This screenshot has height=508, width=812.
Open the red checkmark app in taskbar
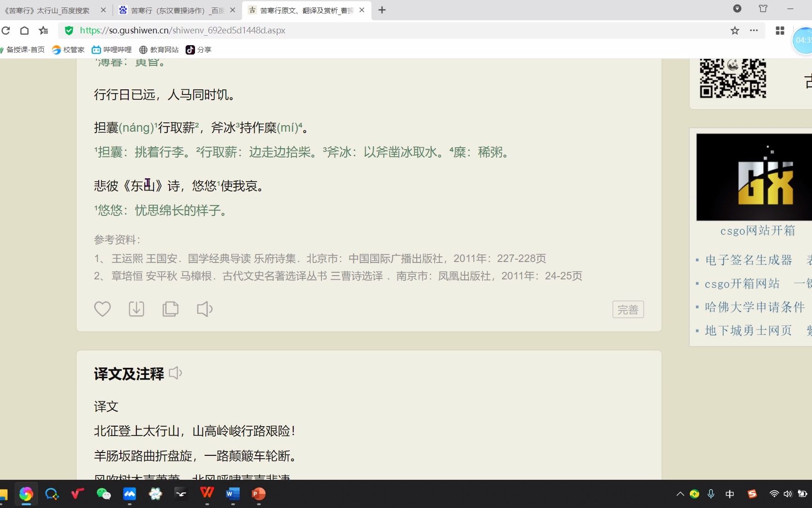coord(78,494)
